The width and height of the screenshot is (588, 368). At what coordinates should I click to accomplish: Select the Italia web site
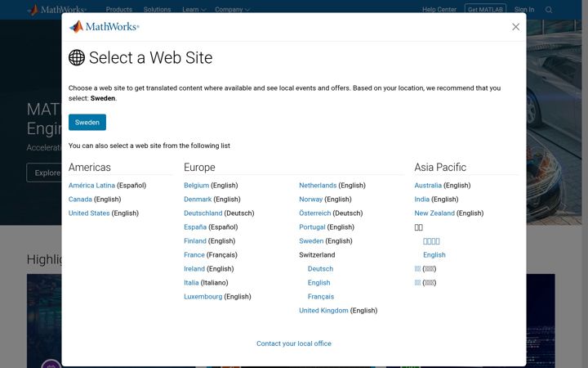coord(191,283)
